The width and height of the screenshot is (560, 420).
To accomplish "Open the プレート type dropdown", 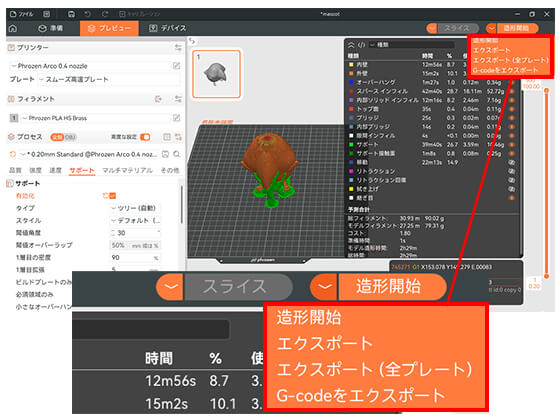I will [x=109, y=79].
